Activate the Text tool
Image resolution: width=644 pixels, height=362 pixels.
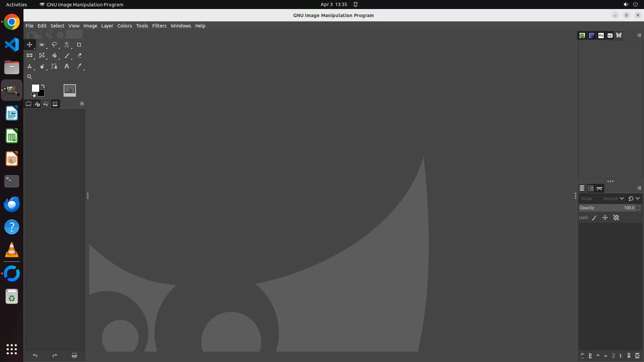point(67,66)
